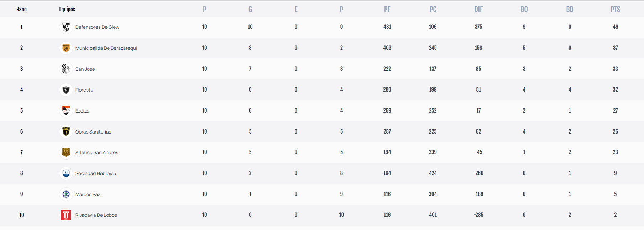Click the Marcos Paz round emblem
644x230 pixels.
pyautogui.click(x=66, y=194)
